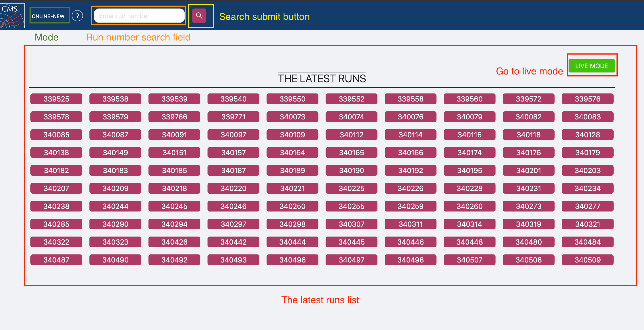Viewport: 644px width, 330px height.
Task: Choose run 340498
Action: point(410,260)
